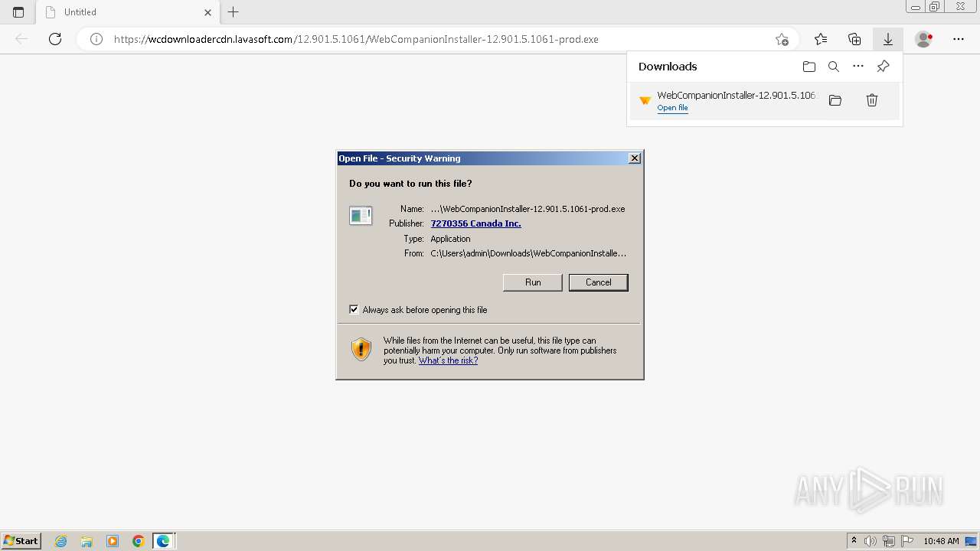Open the Collections icon in toolbar
The image size is (980, 551).
854,39
